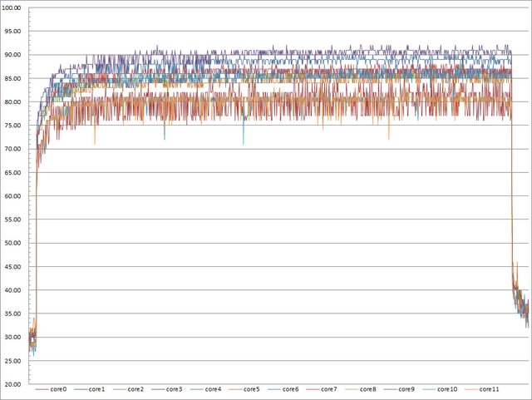The image size is (532, 400).
Task: Select the core1 legend label
Action: 97,389
